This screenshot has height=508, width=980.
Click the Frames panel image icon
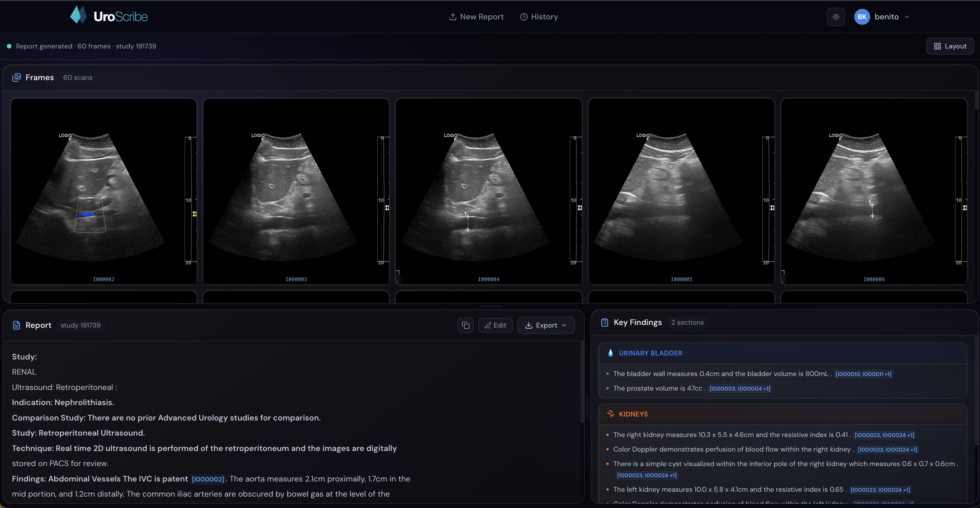[16, 78]
